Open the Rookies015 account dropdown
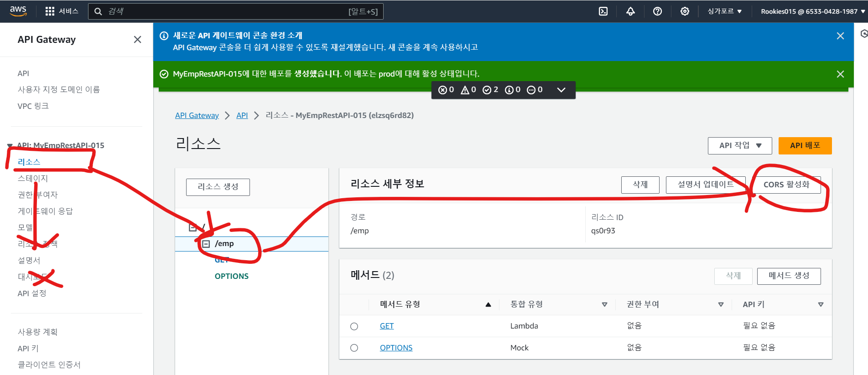 tap(813, 11)
